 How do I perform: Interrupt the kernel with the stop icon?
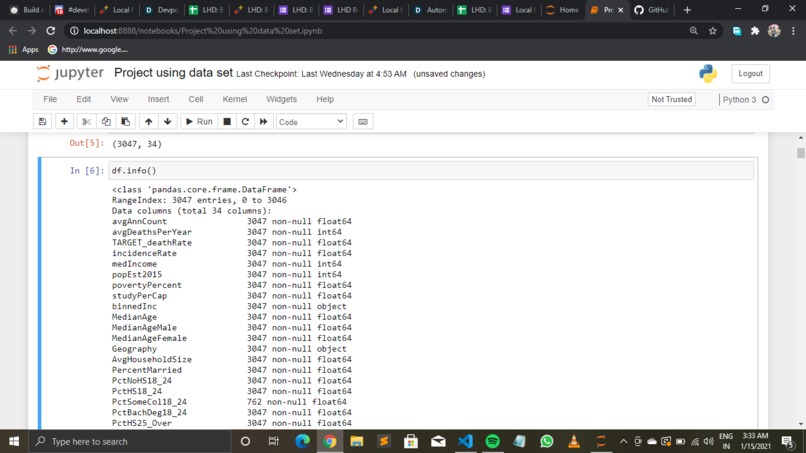[227, 122]
